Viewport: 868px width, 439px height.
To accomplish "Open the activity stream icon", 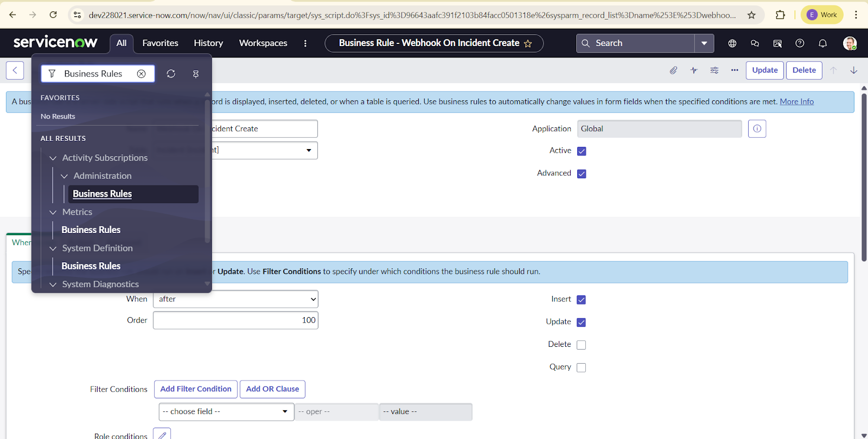I will click(x=694, y=70).
